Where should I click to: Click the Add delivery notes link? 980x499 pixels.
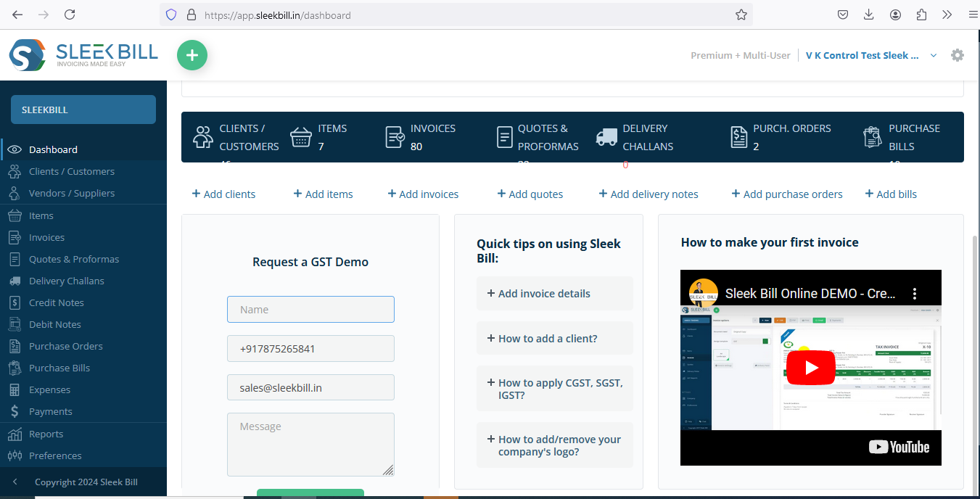(x=648, y=194)
